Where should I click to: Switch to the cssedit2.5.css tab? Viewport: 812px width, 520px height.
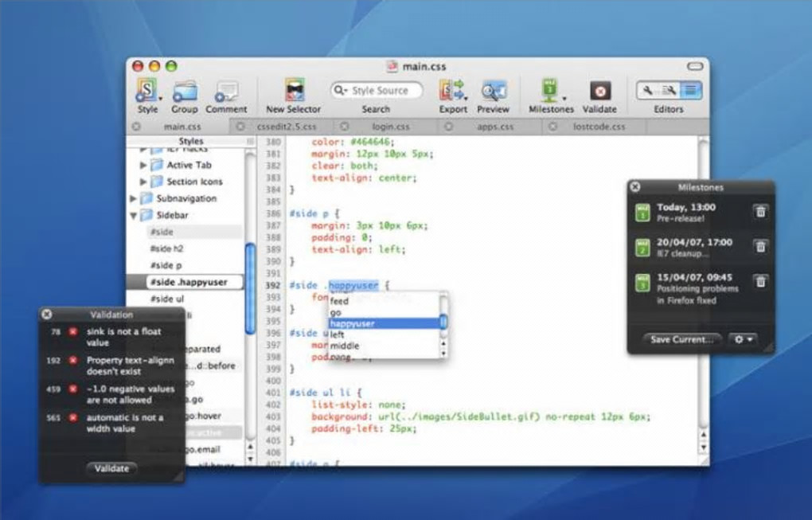(x=286, y=127)
